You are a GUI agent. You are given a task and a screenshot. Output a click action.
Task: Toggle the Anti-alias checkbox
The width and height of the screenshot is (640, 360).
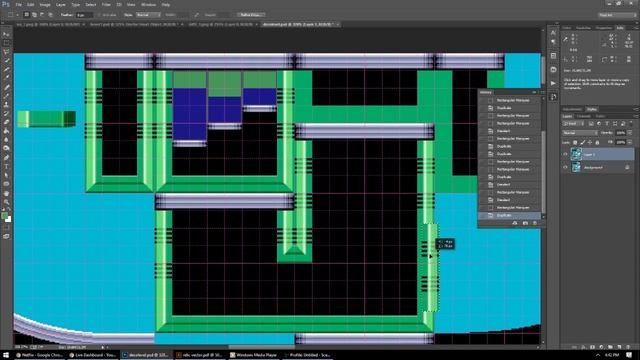pyautogui.click(x=99, y=15)
